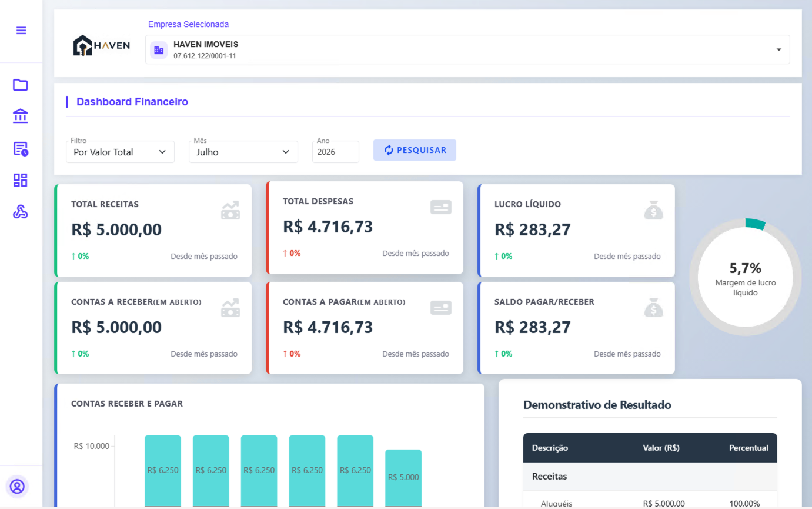Image resolution: width=812 pixels, height=509 pixels.
Task: Click the R$ 5.000 bar in chart
Action: pyautogui.click(x=403, y=477)
